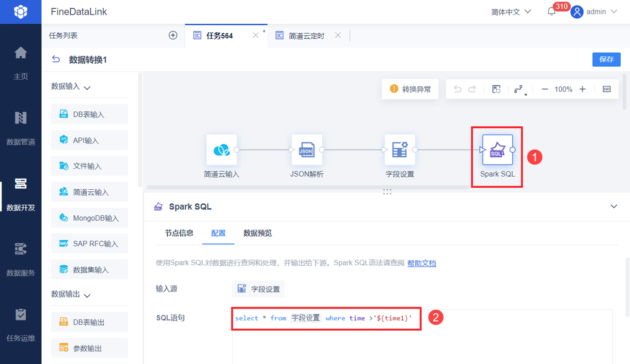
Task: Pick the DB表输出 operator
Action: tap(90, 322)
